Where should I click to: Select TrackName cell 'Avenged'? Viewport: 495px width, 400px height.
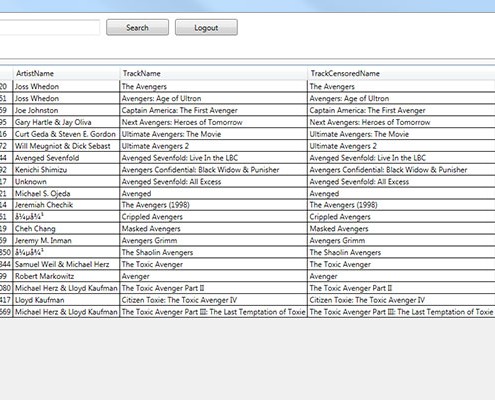[213, 193]
